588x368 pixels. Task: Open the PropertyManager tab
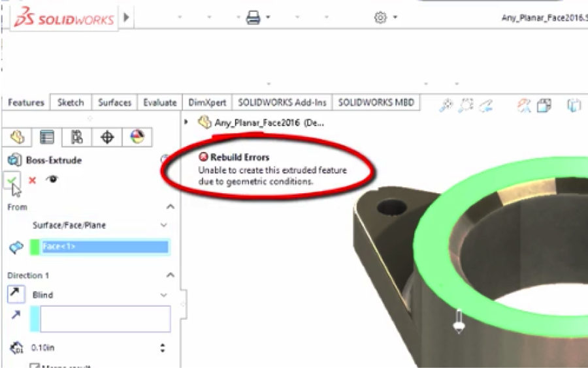pos(47,137)
